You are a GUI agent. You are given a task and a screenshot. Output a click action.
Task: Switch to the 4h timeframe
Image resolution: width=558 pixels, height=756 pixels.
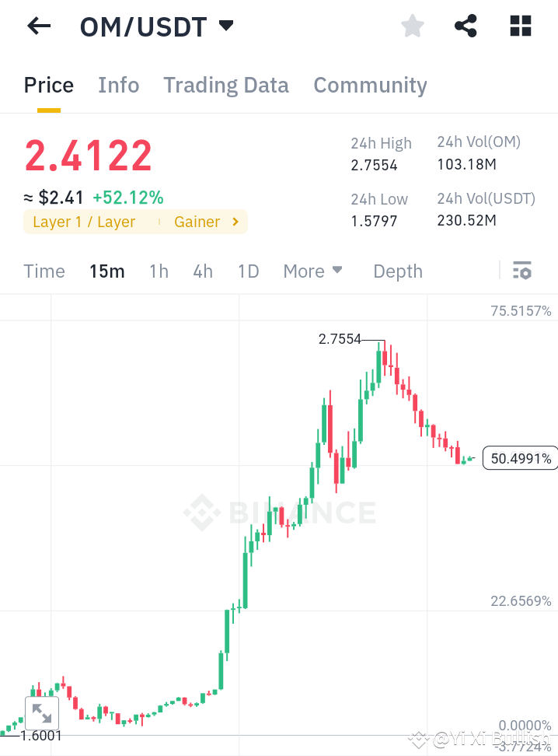pos(202,271)
